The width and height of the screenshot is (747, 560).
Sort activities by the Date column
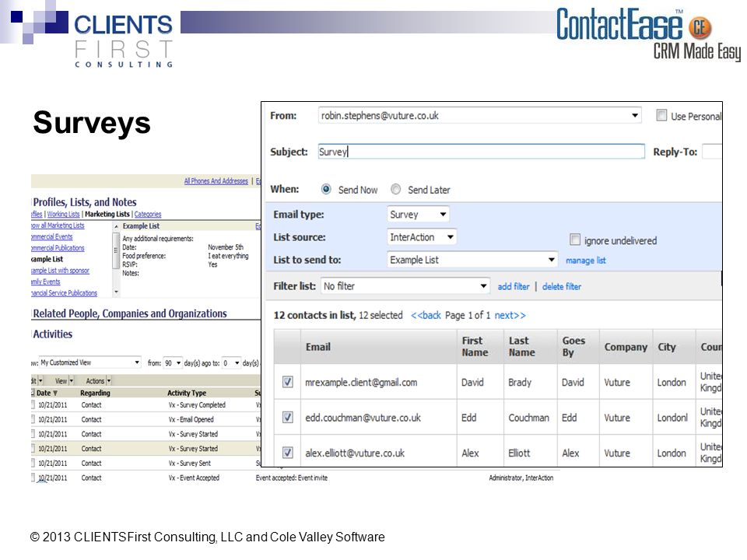coord(47,393)
